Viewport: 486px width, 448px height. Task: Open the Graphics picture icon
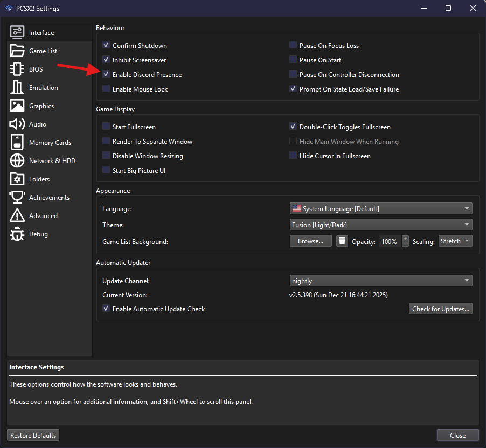point(17,106)
